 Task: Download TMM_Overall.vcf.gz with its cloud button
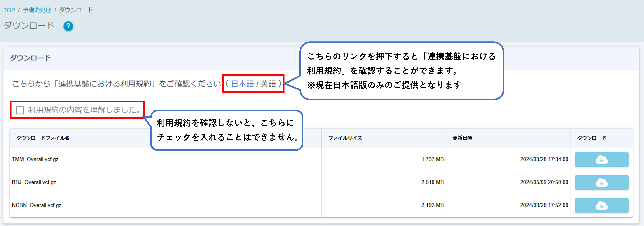[x=602, y=159]
